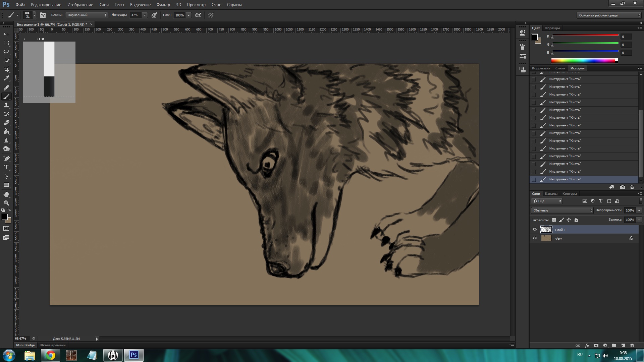
Task: Toggle visibility of Слой 1
Action: coord(535,230)
